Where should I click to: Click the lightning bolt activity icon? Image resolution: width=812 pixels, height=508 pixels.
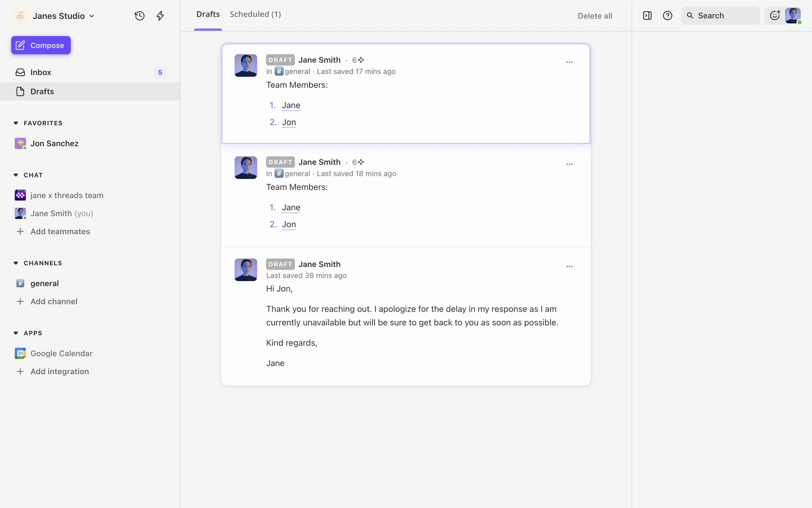[x=160, y=16]
